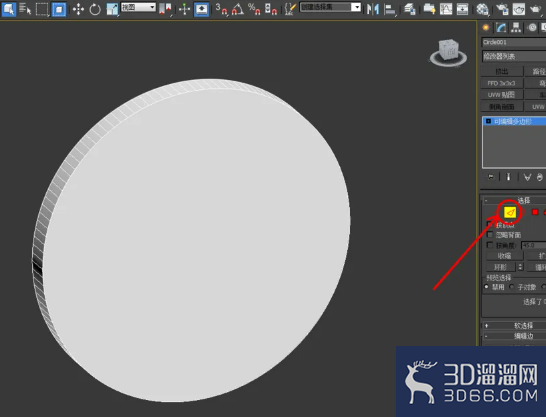Click the Align tool icon
Image resolution: width=546 pixels, height=417 pixels.
point(390,9)
